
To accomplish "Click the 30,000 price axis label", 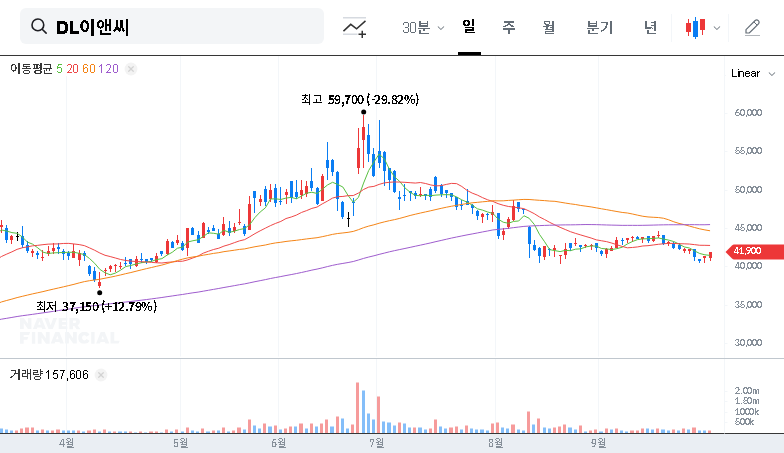I will pyautogui.click(x=748, y=343).
